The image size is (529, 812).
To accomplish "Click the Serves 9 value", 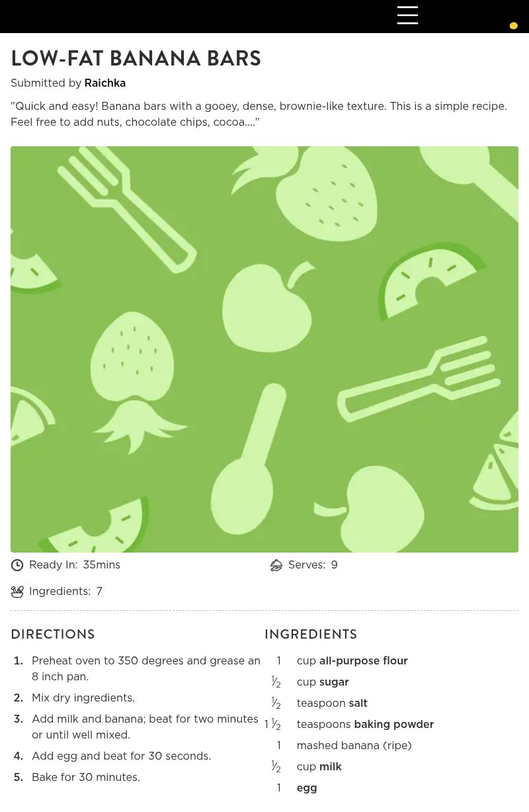I will click(334, 565).
